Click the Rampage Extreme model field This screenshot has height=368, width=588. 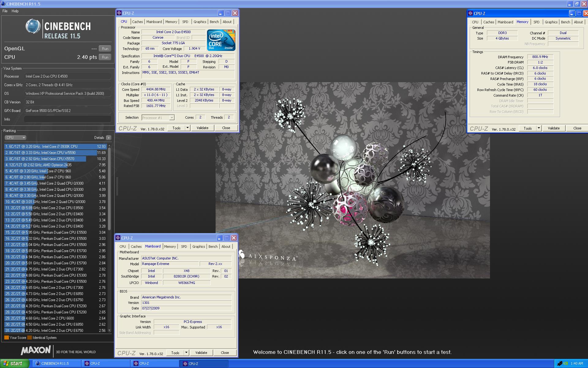coord(170,264)
